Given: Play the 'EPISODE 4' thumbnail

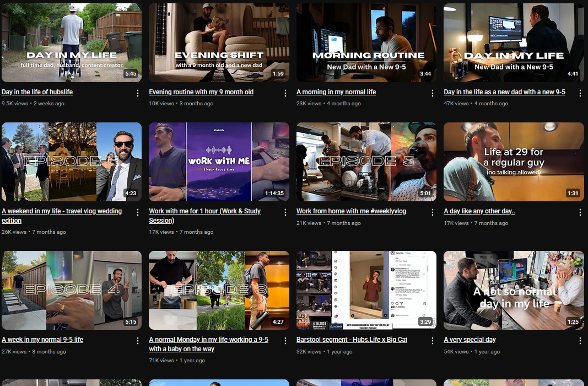Looking at the screenshot, I should (72, 291).
